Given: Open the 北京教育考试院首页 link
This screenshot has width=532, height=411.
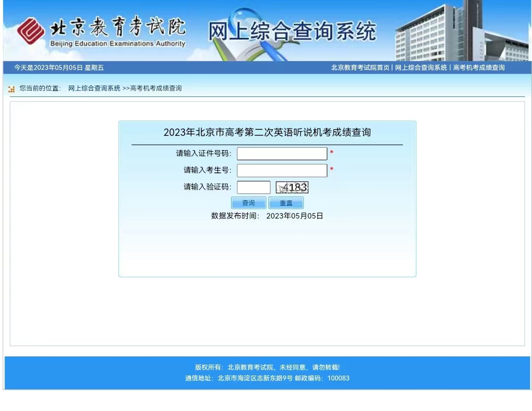Looking at the screenshot, I should (360, 67).
